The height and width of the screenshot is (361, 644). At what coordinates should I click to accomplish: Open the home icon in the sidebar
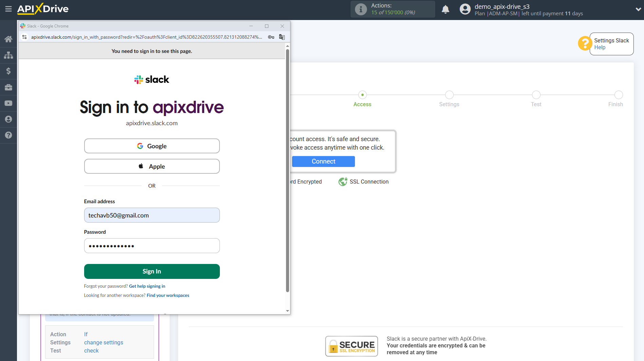pos(8,39)
